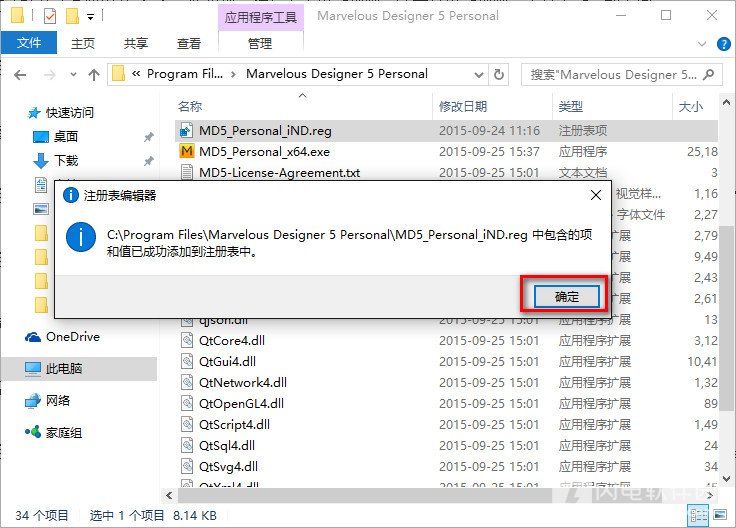Go back with the left arrow
Image resolution: width=736 pixels, height=528 pixels.
[20, 75]
